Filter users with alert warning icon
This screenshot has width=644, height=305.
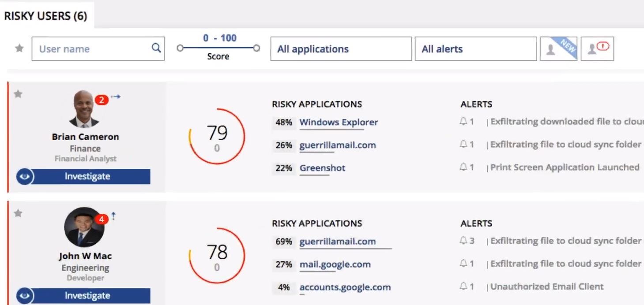[597, 48]
